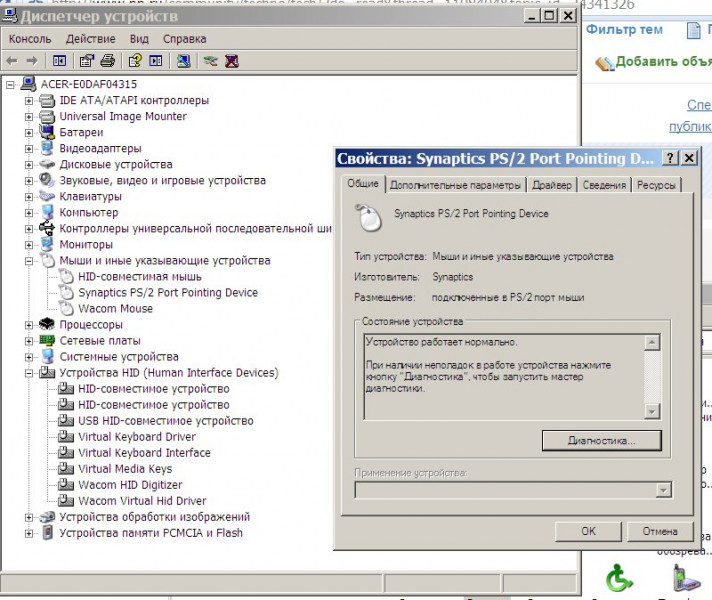Click the Диагностика... button
Viewport: 712px width, 600px height.
tap(602, 441)
